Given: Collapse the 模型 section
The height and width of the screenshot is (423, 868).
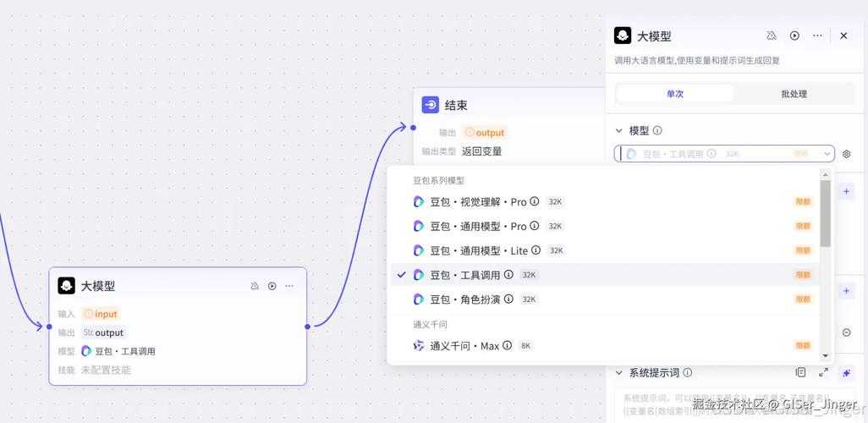Looking at the screenshot, I should (x=619, y=130).
